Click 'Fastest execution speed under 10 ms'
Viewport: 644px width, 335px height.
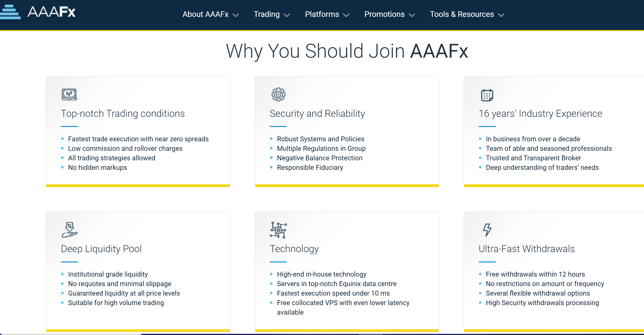[x=333, y=293]
